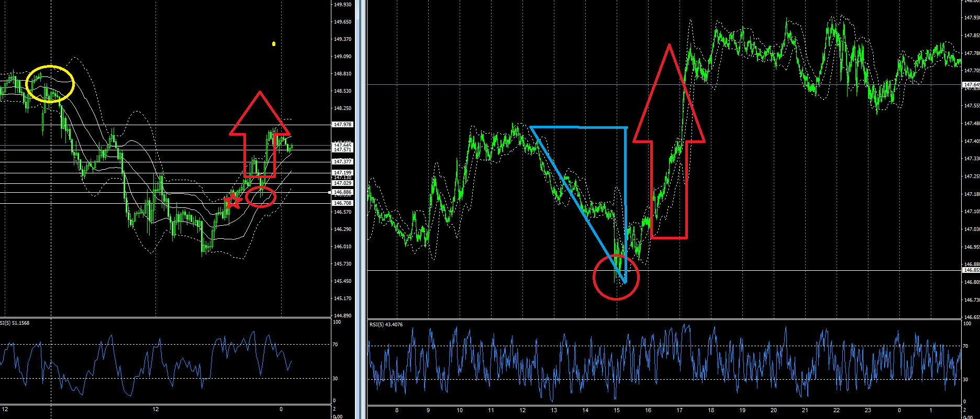Click the 149.930 price label, left chart
Screen dimensions: 980x419
(342, 5)
